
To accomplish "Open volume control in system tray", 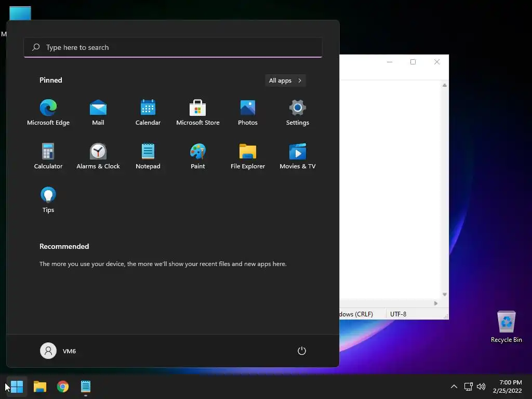I will tap(481, 387).
